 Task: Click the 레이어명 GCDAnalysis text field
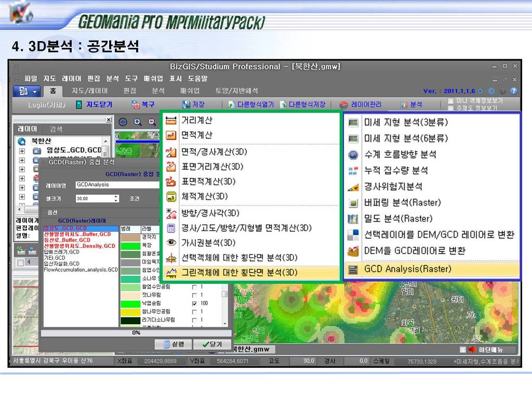(117, 184)
